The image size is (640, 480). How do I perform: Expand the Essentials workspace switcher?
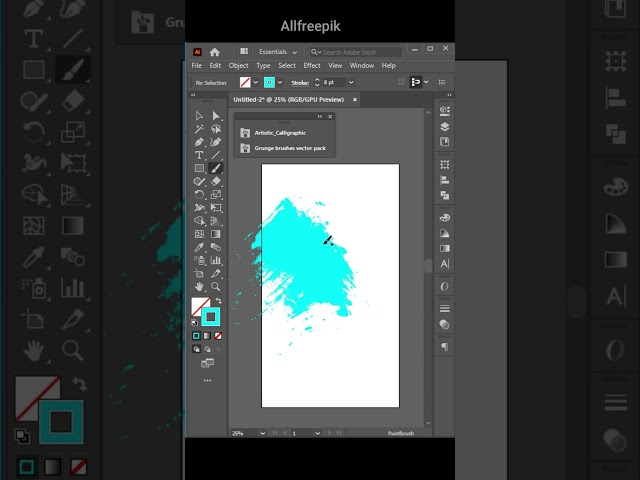point(278,52)
